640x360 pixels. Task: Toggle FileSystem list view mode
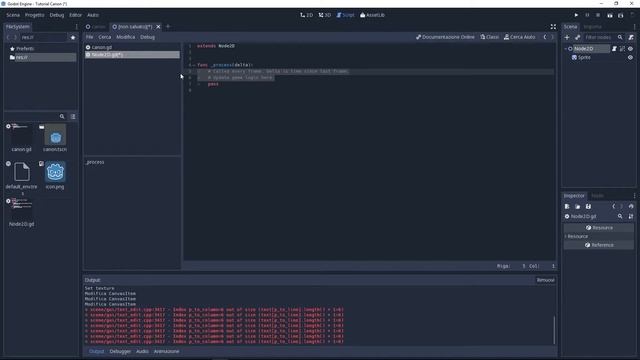point(73,117)
